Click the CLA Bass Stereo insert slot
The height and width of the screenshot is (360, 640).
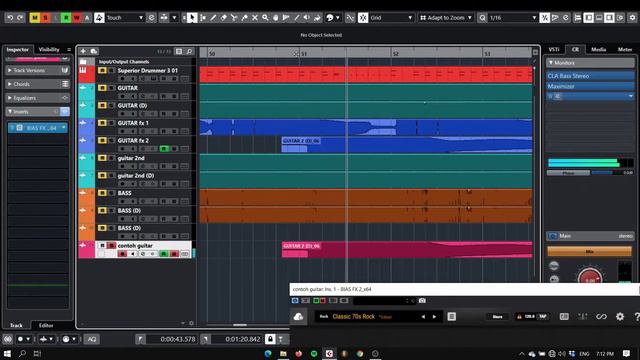(590, 76)
